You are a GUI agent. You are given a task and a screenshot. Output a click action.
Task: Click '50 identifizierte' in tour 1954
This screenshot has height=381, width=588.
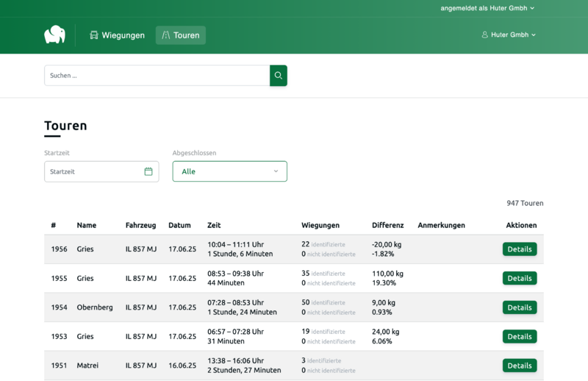323,302
